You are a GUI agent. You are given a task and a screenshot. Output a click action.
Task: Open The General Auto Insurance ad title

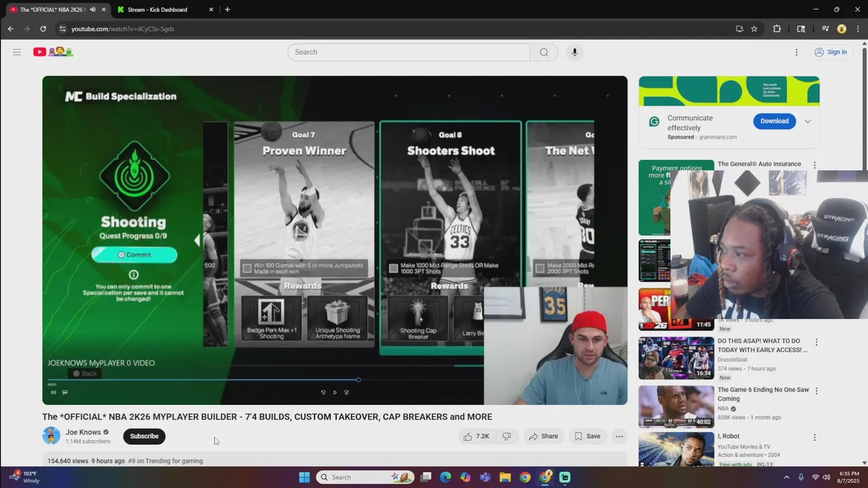tap(759, 164)
